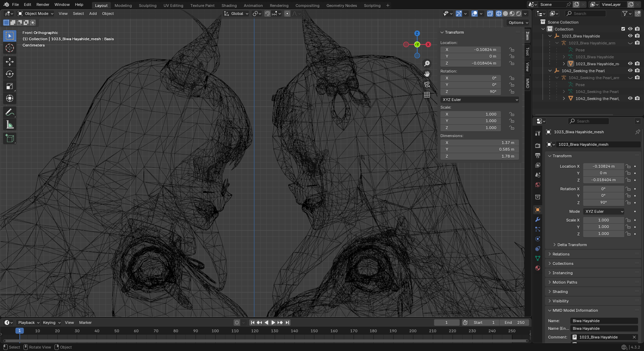Switch viewport shading to Solid
The image size is (644, 351).
[505, 14]
